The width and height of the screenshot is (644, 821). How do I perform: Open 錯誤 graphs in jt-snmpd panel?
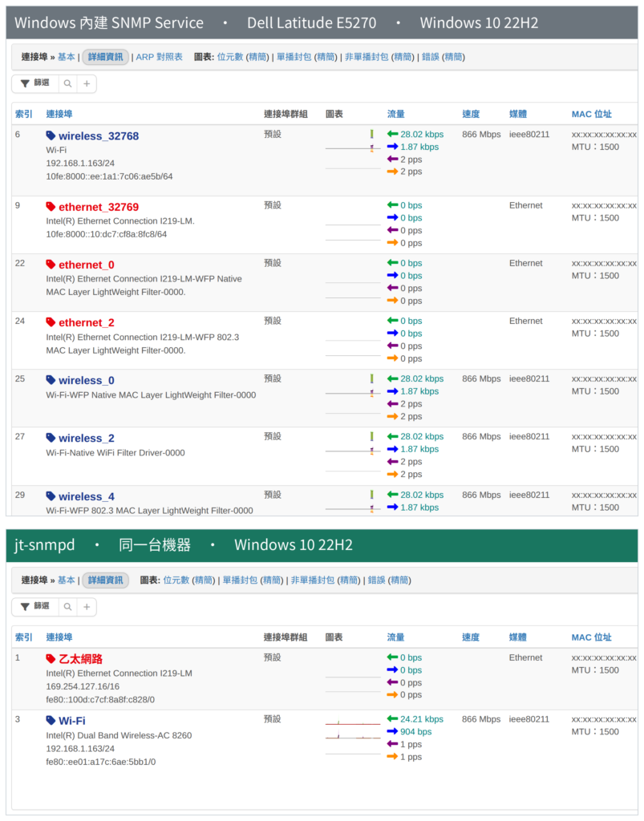coord(377,580)
